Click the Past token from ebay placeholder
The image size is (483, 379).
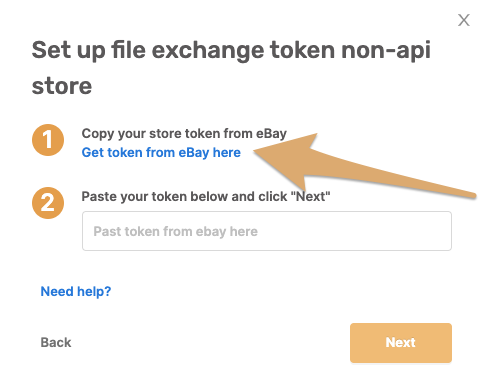click(175, 231)
